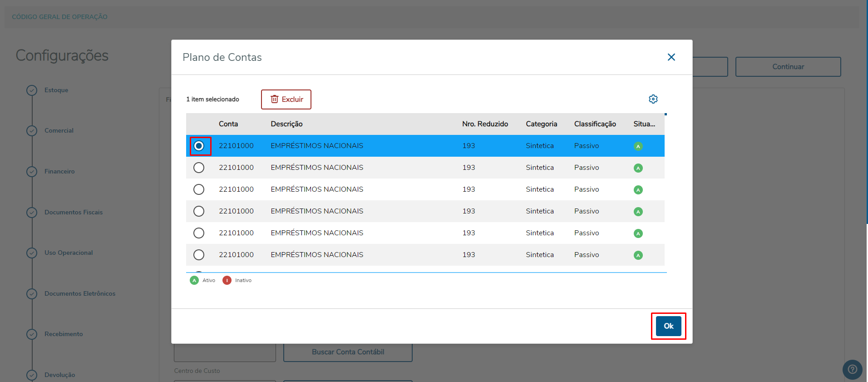The width and height of the screenshot is (868, 382).
Task: Click the Configurações page heading
Action: (x=62, y=55)
